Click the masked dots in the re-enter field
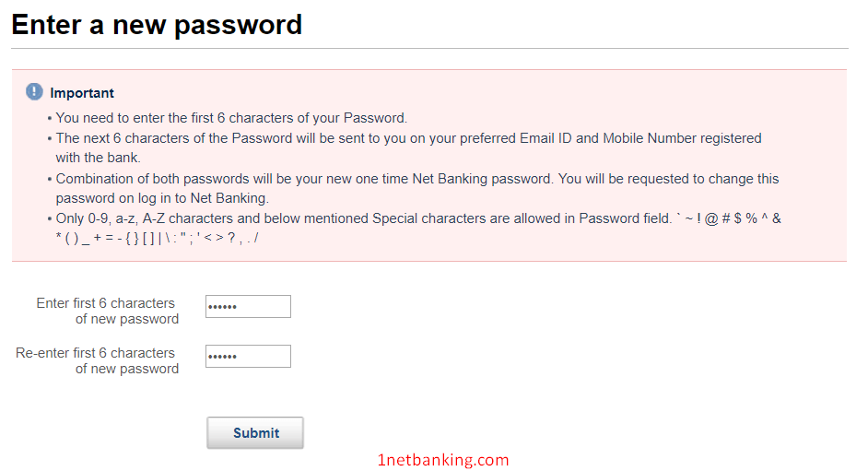The width and height of the screenshot is (868, 471). click(x=223, y=357)
